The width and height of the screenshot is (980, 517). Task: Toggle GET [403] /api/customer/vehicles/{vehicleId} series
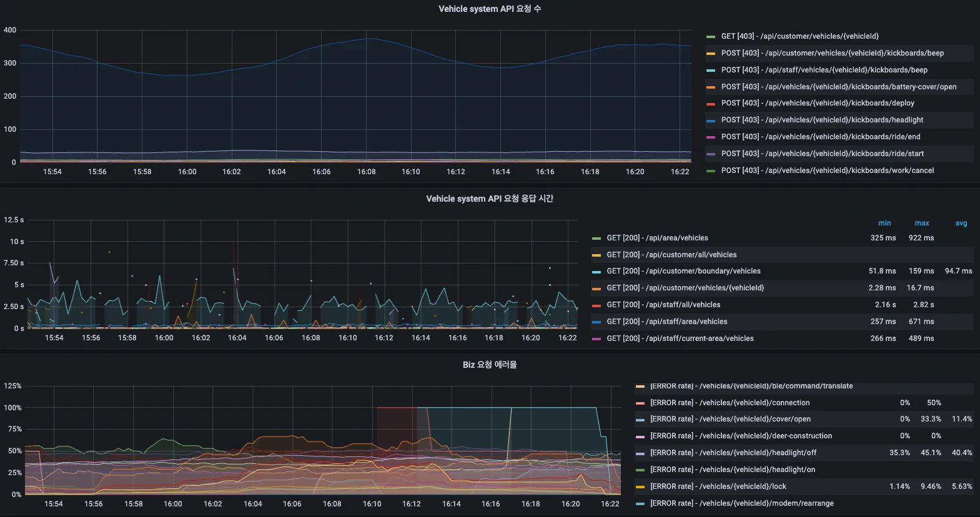tap(799, 36)
